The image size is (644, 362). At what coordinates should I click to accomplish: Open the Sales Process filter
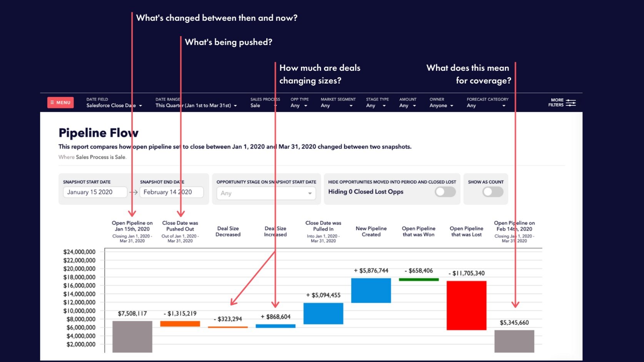click(x=265, y=102)
